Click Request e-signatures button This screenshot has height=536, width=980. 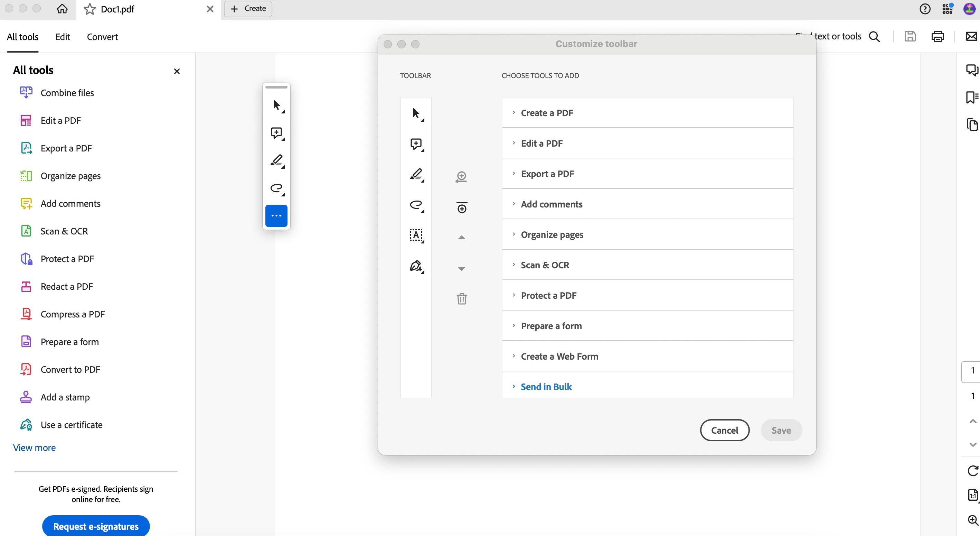pos(96,526)
